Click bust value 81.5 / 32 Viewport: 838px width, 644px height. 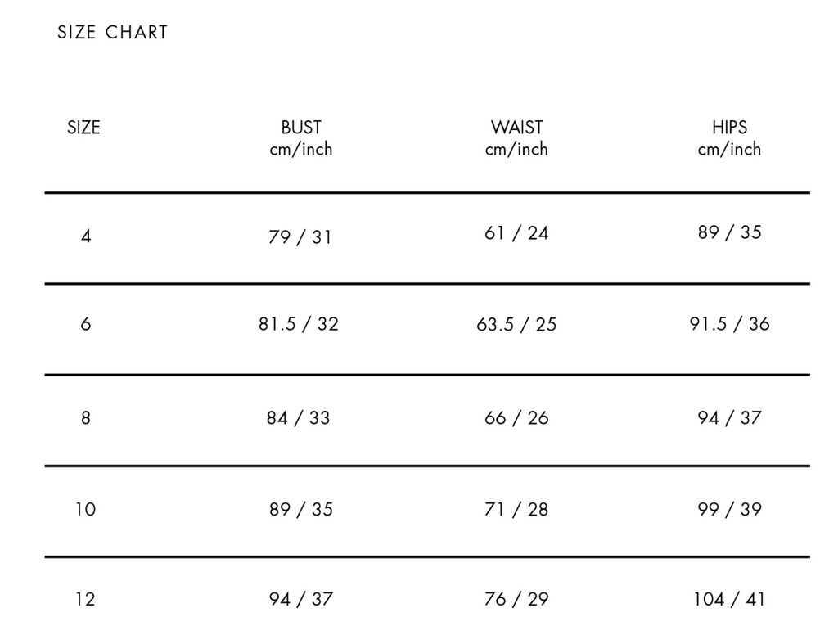point(299,324)
